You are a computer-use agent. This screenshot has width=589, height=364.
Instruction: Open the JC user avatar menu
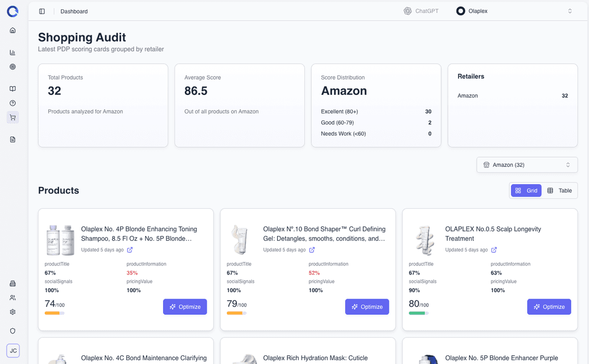pyautogui.click(x=13, y=350)
